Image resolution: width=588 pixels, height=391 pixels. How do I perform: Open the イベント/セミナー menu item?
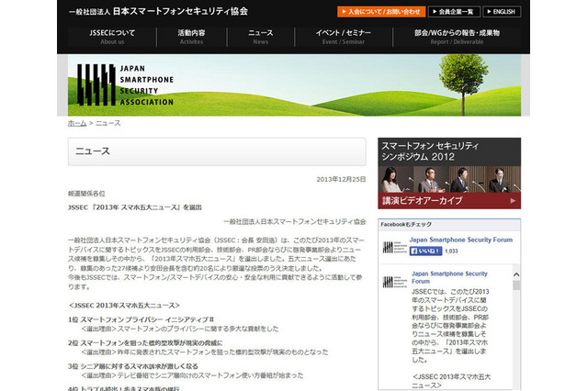pos(343,37)
